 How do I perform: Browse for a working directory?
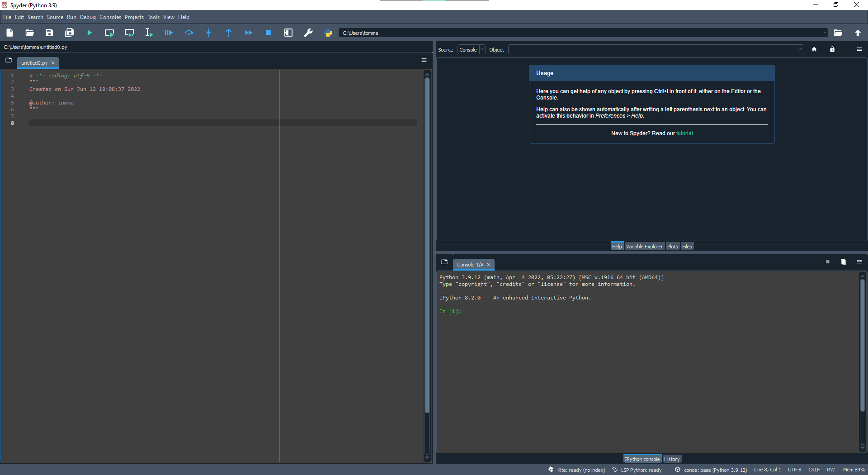click(838, 33)
